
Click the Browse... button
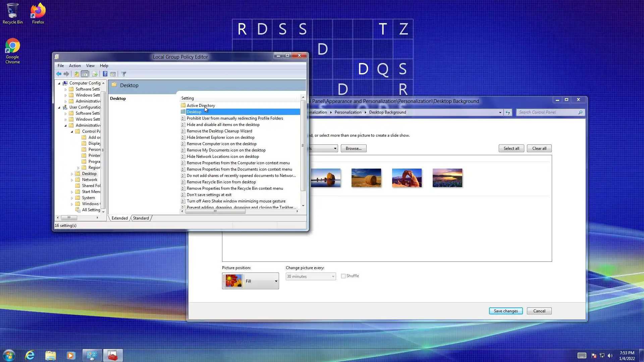(353, 148)
